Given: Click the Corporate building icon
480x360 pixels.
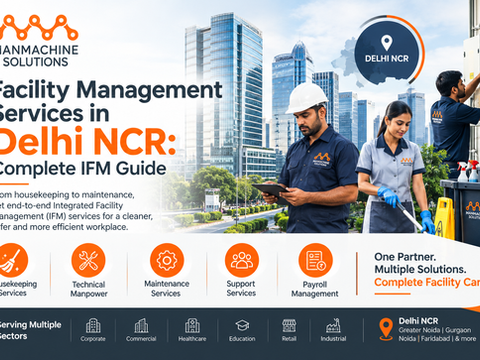Looking at the screenshot, I should 93,325.
